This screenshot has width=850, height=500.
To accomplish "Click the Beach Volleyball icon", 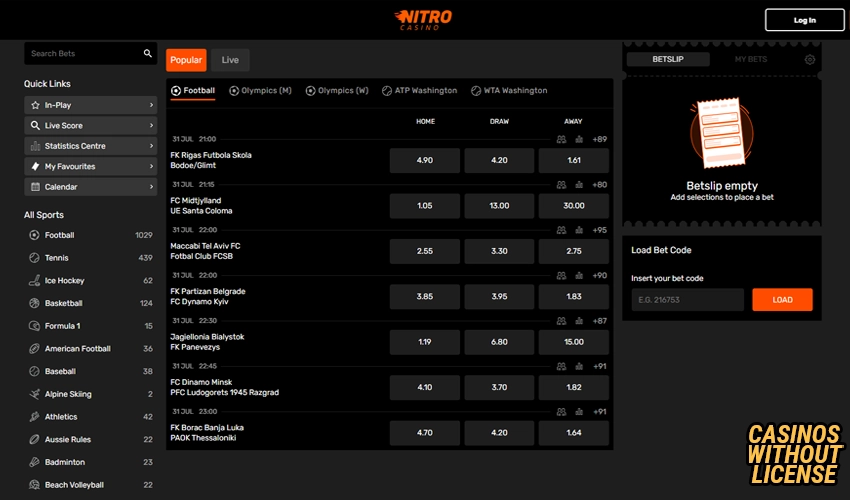I will [x=34, y=485].
